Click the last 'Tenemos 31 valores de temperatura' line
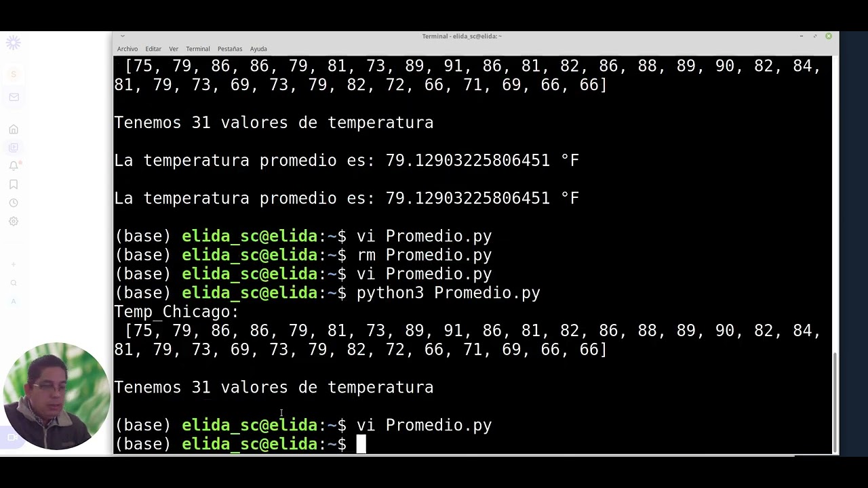The image size is (868, 488). pos(274,387)
